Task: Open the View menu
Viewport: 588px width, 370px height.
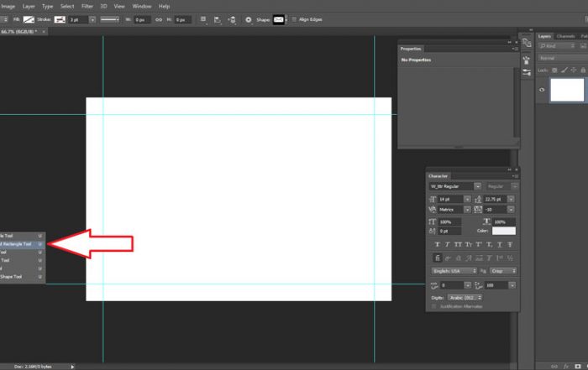Action: [119, 7]
